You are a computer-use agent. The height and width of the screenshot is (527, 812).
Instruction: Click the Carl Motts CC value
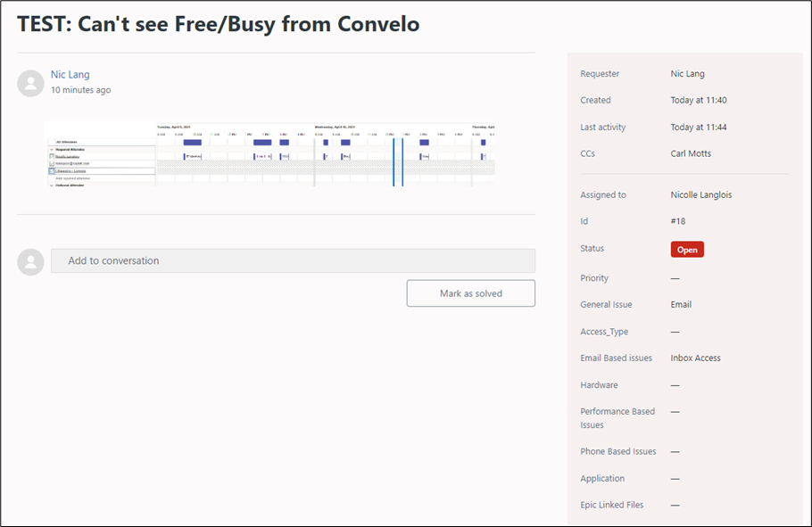click(691, 153)
